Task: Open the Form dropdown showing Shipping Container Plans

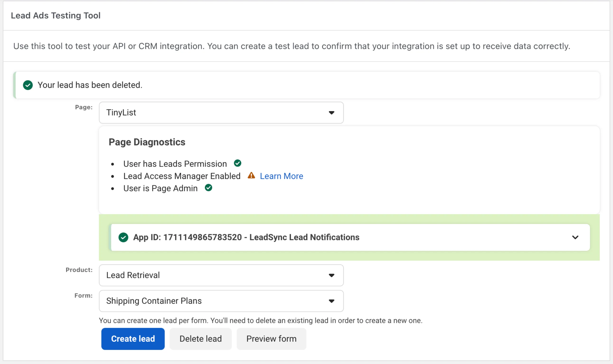Action: (x=221, y=301)
